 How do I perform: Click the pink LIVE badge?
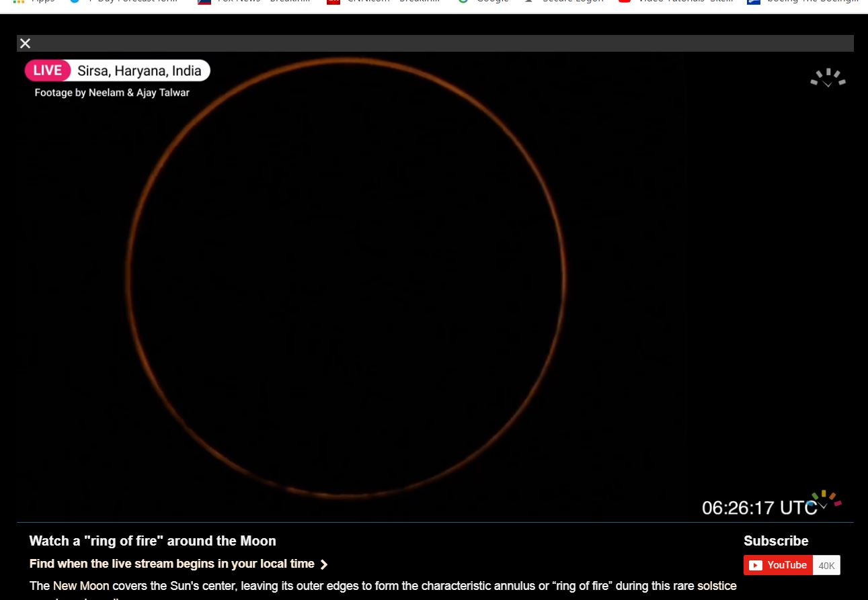click(x=48, y=71)
